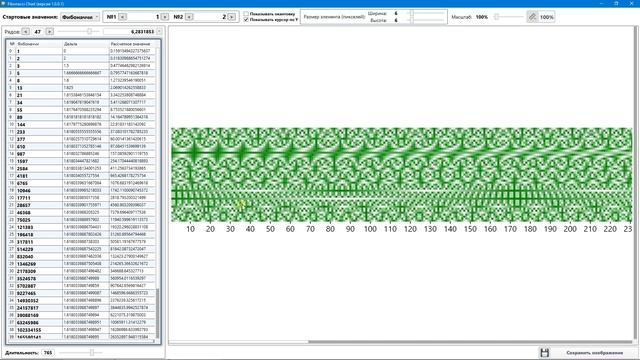Image resolution: width=640 pixels, height=360 pixels.
Task: Enable the Показывать окантовку checkbox
Action: click(246, 14)
